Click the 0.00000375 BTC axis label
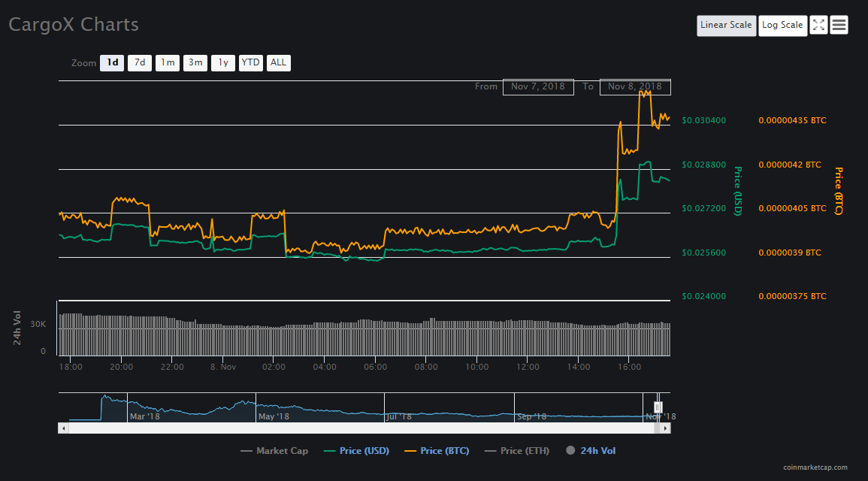The height and width of the screenshot is (481, 868). [x=792, y=297]
